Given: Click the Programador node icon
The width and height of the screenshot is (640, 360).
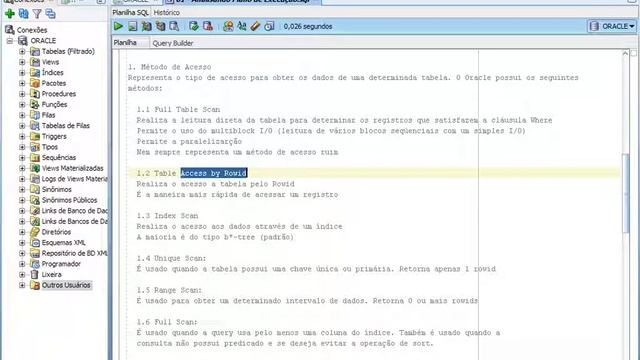Looking at the screenshot, I should point(35,264).
